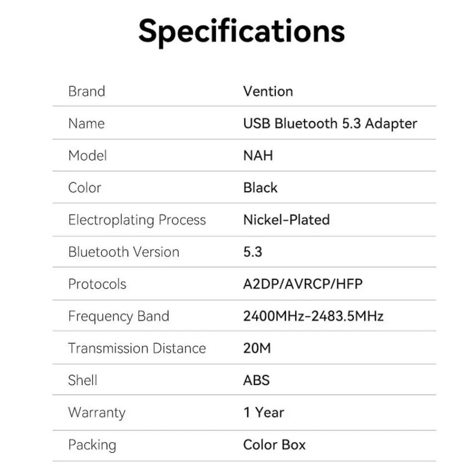Click the NAH model value
This screenshot has width=476, height=476.
[258, 156]
